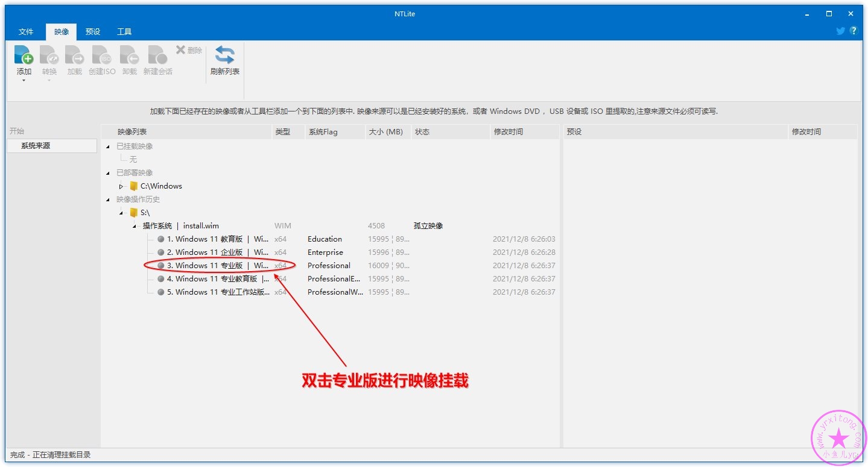868x467 pixels.
Task: Click the gray status dot of 专业教育版
Action: tap(161, 279)
